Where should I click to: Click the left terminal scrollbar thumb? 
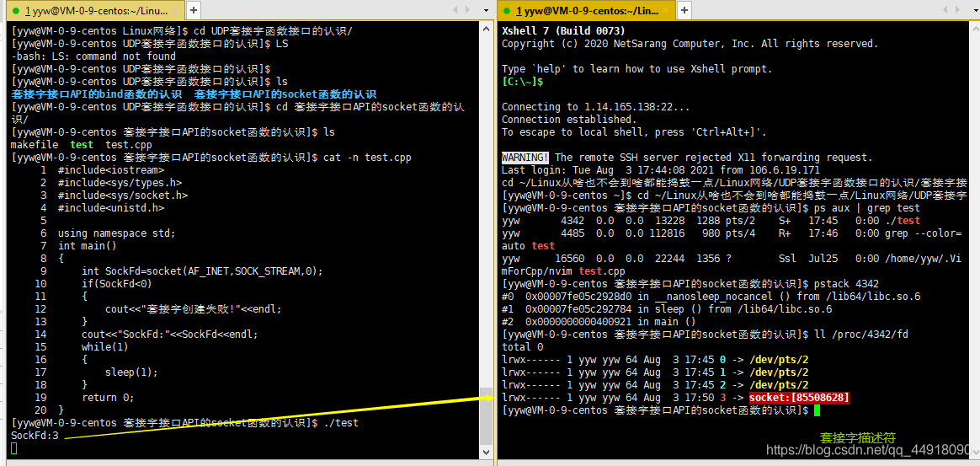[486, 415]
